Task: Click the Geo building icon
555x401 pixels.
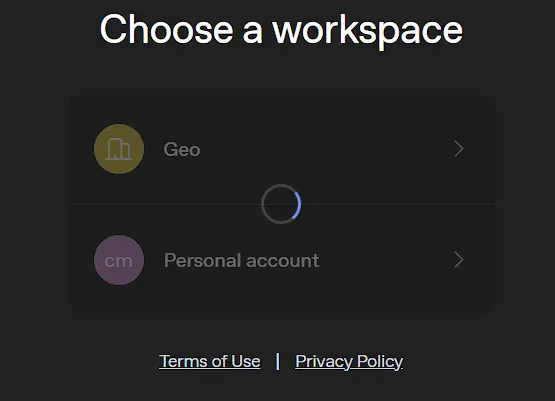Action: pos(119,149)
